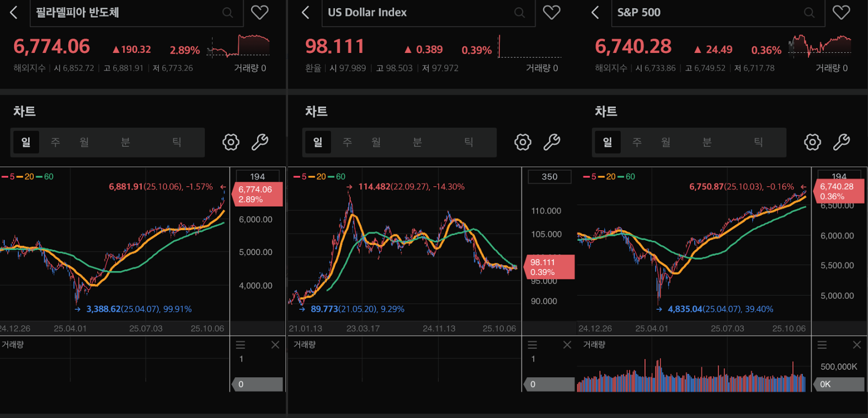Switch 필라델피아 반도체 chart to 틱 period
The height and width of the screenshot is (418, 868).
tap(177, 142)
